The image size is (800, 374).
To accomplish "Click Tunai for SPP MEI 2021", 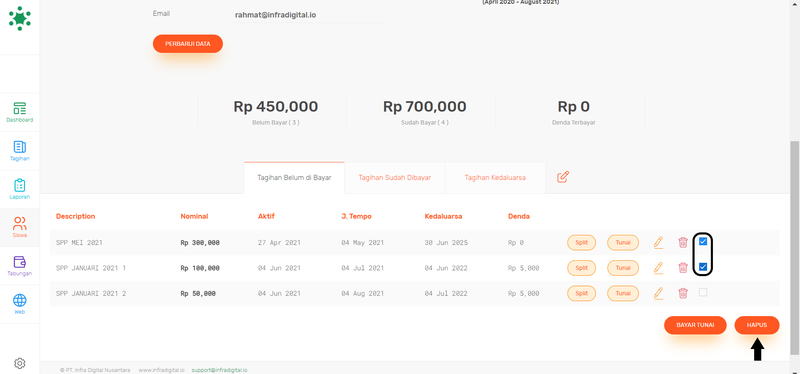I will click(x=622, y=242).
